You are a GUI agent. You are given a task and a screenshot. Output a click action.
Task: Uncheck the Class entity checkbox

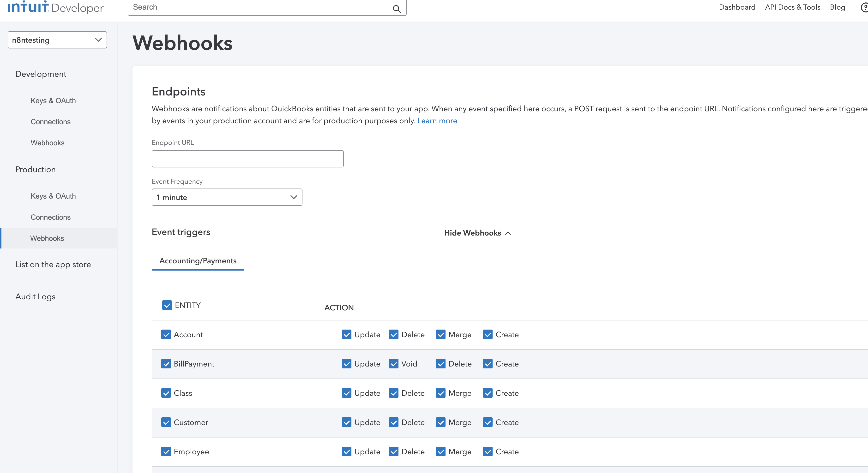coord(166,393)
